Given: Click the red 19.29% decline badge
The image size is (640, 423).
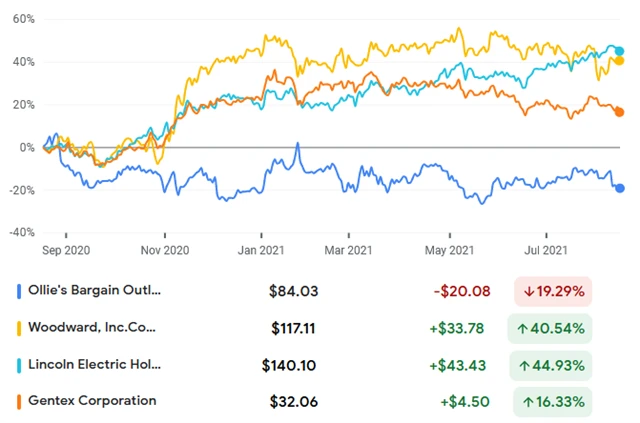Looking at the screenshot, I should (555, 291).
